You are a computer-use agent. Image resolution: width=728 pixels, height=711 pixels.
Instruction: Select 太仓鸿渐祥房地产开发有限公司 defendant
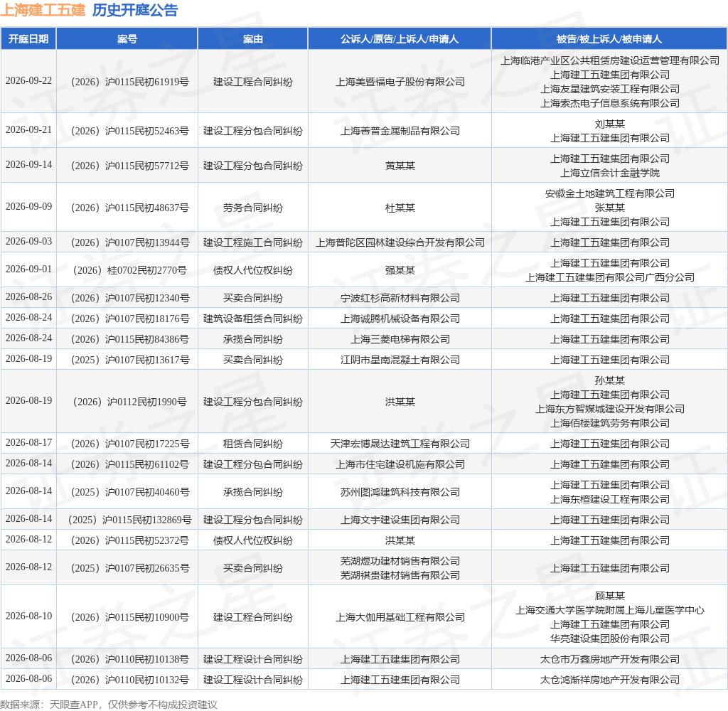609,680
